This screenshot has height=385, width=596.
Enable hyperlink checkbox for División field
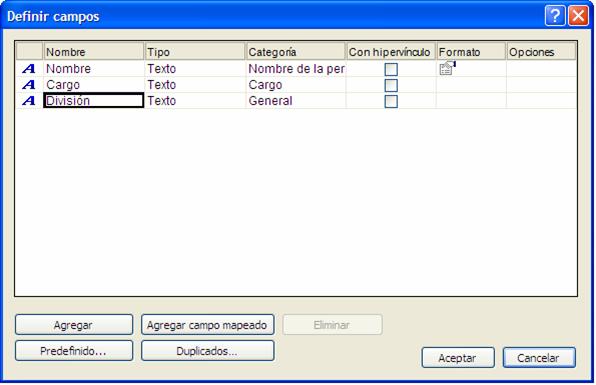tap(391, 101)
